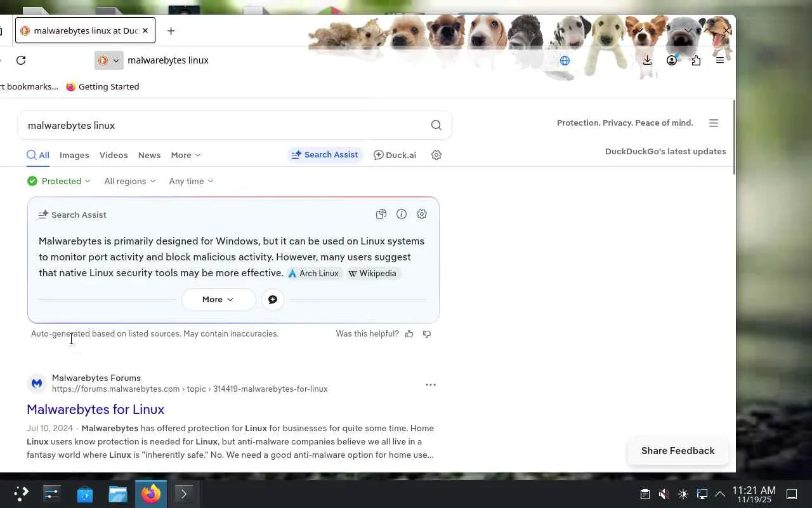Open the network tray icon
The image size is (812, 508).
702,494
